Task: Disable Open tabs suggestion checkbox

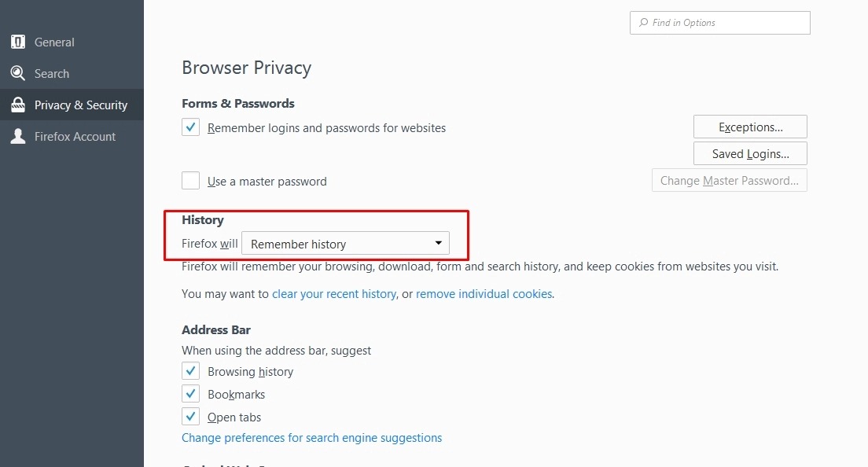Action: [x=190, y=417]
